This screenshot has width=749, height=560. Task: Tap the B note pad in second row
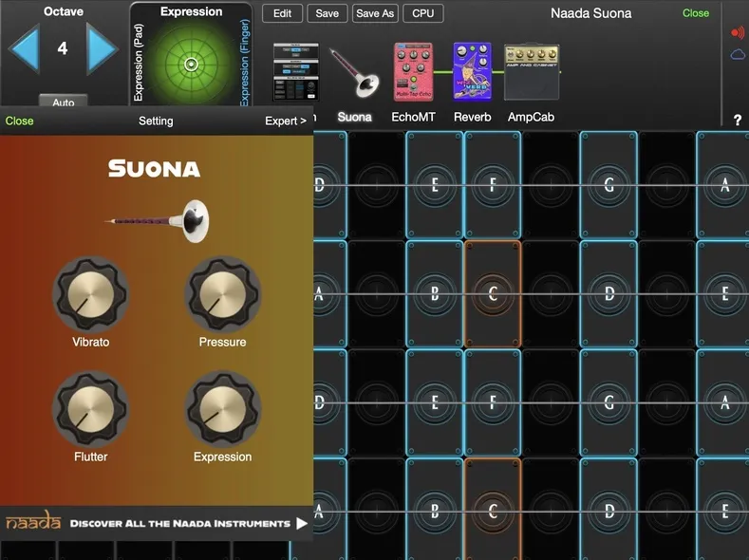[x=435, y=293]
